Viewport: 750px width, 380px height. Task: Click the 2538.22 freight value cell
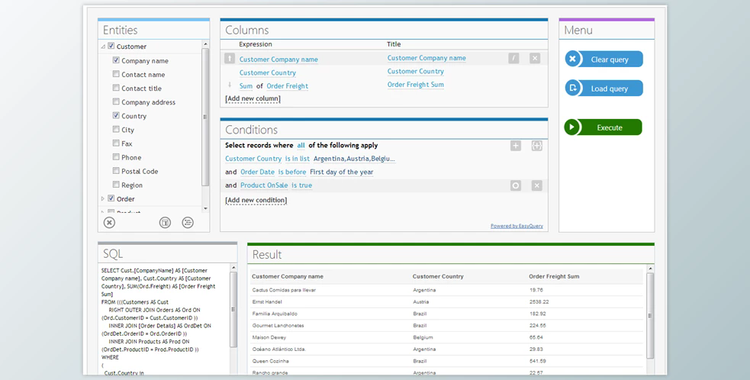[539, 302]
